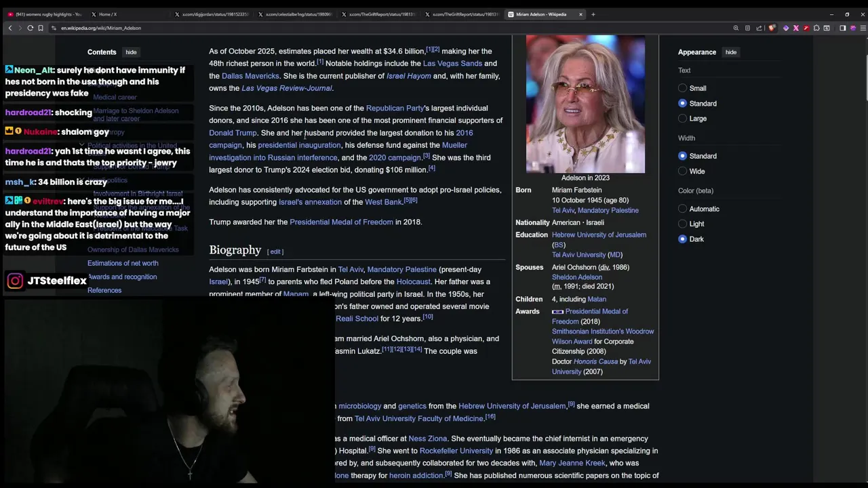The image size is (868, 488).
Task: Open a new tab with the plus button
Action: [x=593, y=14]
